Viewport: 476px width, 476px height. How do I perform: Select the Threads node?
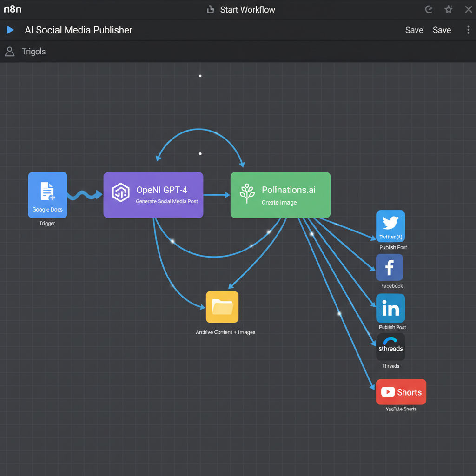[x=390, y=347]
